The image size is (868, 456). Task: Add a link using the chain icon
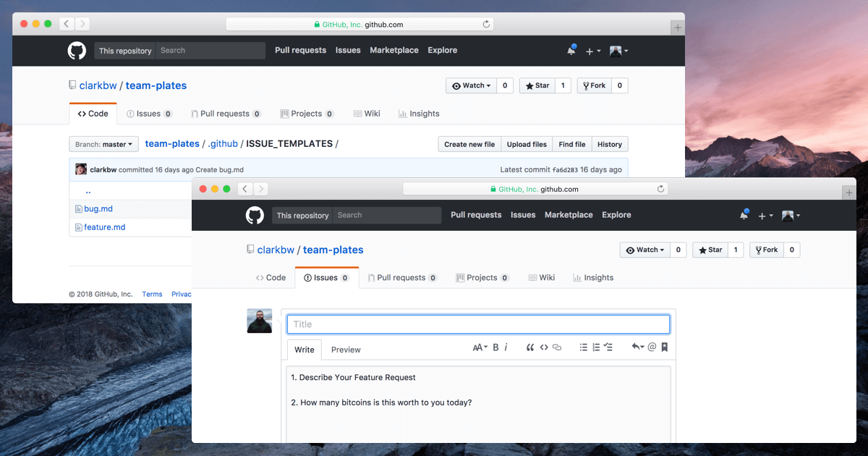point(557,347)
